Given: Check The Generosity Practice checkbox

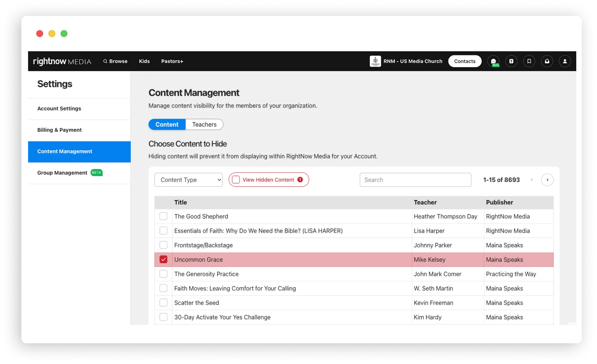Looking at the screenshot, I should tap(163, 274).
